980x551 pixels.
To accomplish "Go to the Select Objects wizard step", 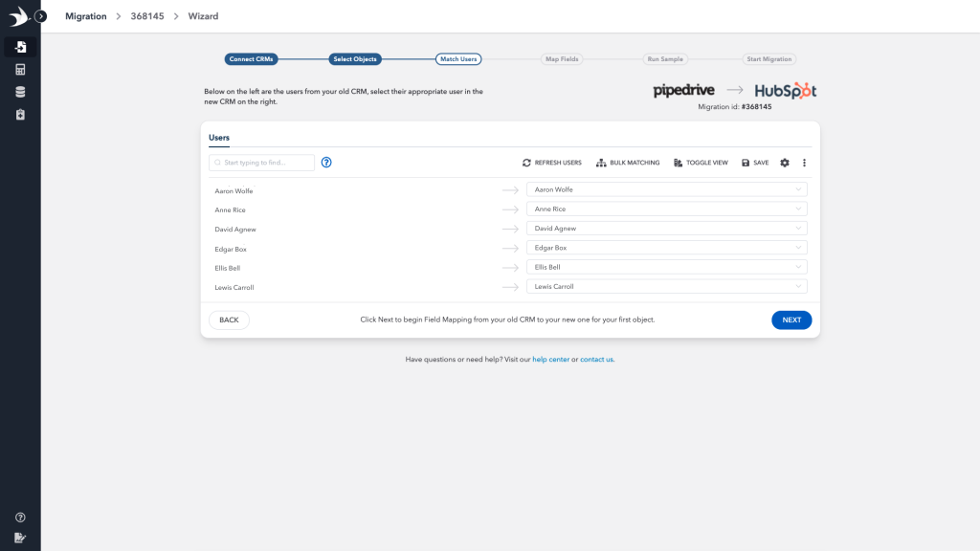I will coord(355,59).
